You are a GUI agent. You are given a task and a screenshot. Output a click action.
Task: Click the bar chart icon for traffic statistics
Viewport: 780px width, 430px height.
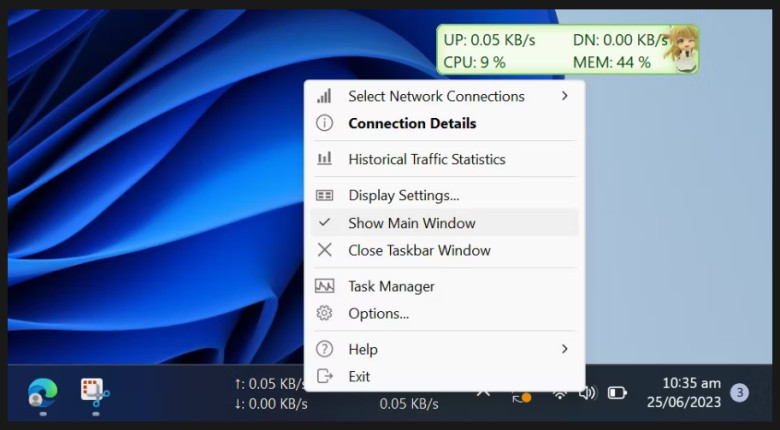[x=324, y=159]
